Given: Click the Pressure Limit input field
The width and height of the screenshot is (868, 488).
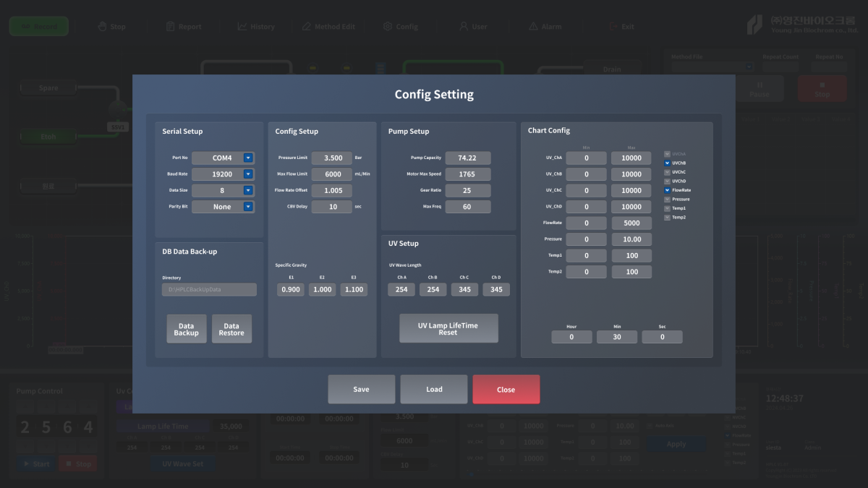Looking at the screenshot, I should 332,158.
